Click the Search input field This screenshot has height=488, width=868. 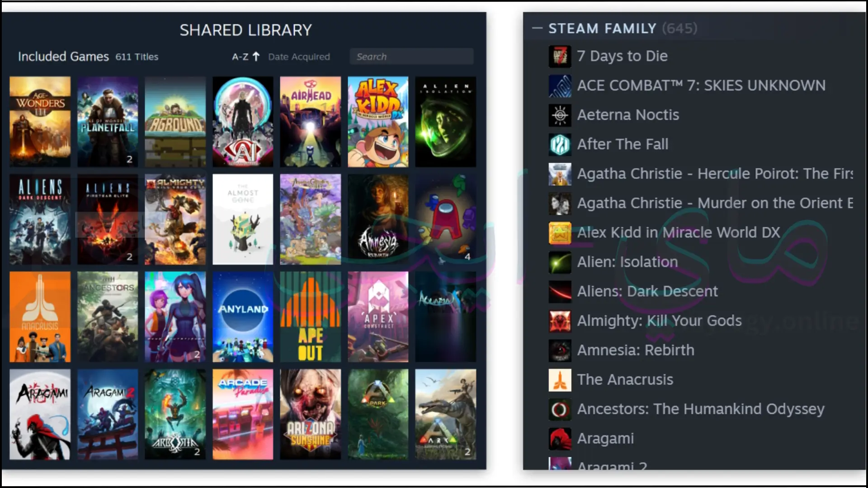[x=413, y=56]
